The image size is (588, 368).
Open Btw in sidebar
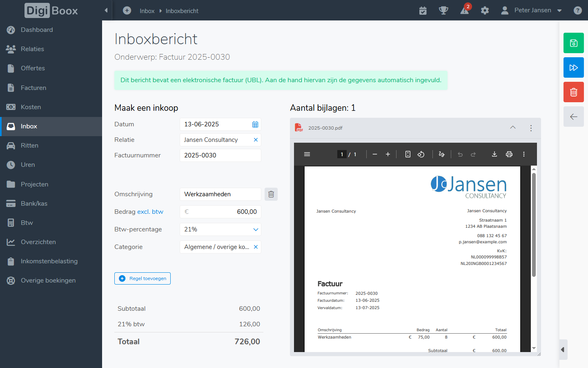tap(51, 223)
